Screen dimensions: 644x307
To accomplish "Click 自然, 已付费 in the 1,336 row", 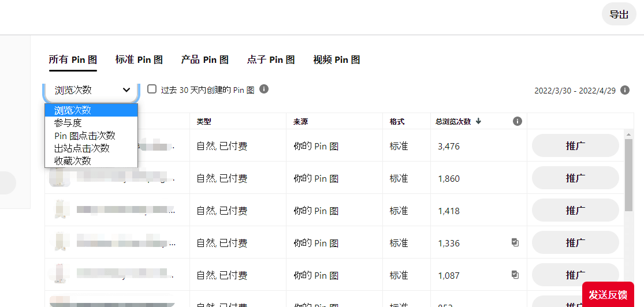I will pyautogui.click(x=222, y=243).
